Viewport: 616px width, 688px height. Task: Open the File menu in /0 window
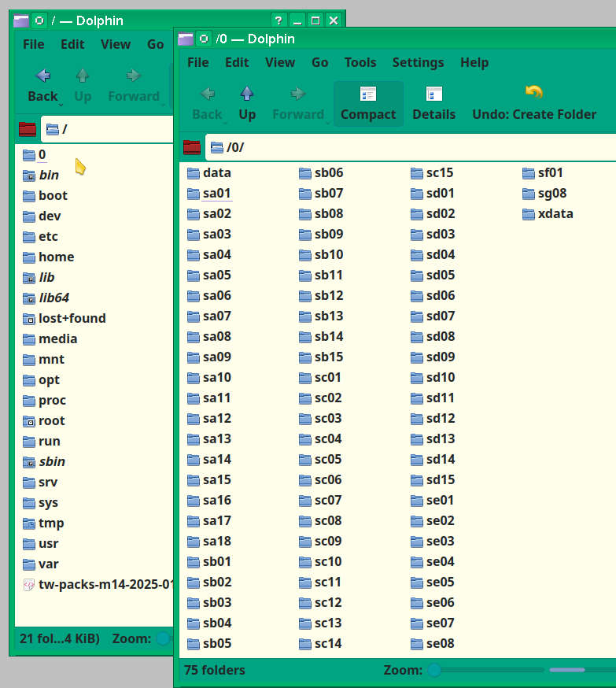[198, 62]
